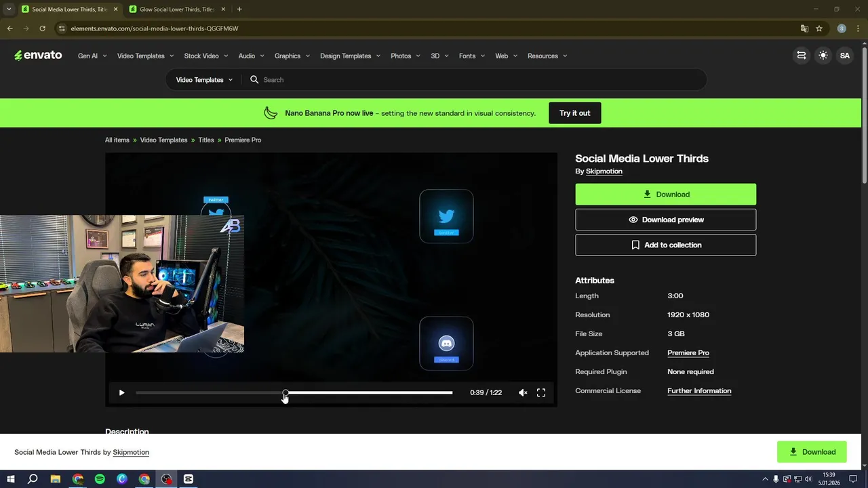Screen dimensions: 868x488
Task: Open the Skipmotion author link under title
Action: [x=604, y=171]
